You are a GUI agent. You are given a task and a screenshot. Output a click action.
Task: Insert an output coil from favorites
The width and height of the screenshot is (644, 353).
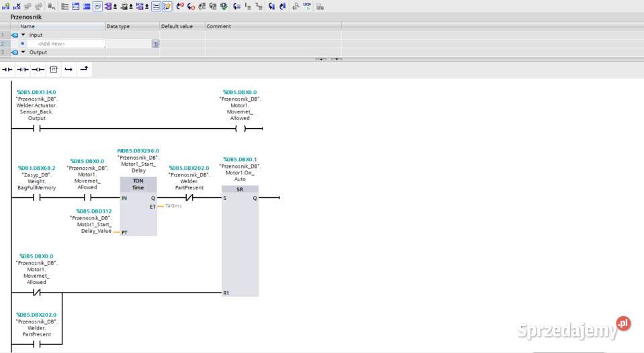point(38,69)
